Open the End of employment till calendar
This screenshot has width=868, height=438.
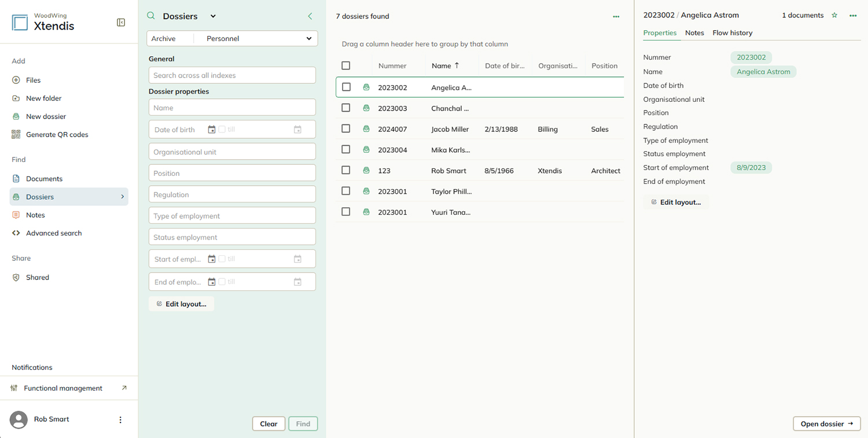click(x=297, y=282)
